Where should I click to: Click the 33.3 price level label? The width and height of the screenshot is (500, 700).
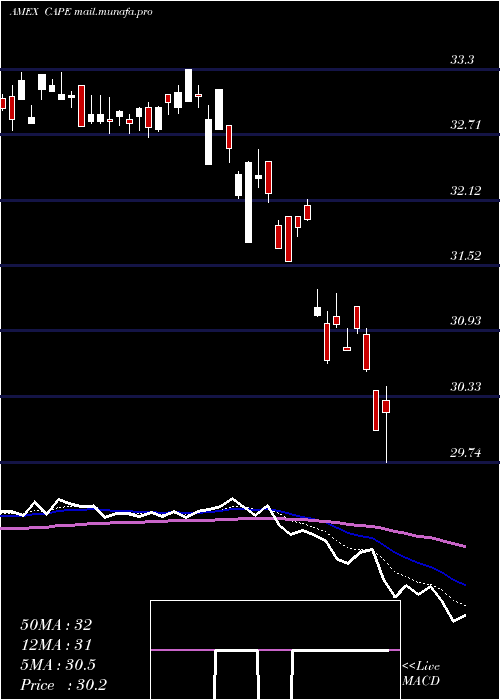pyautogui.click(x=462, y=59)
